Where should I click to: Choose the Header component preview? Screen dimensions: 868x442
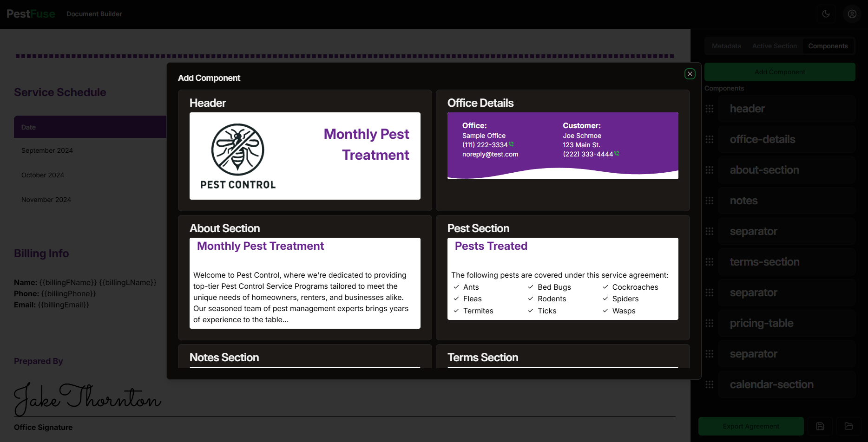point(305,156)
